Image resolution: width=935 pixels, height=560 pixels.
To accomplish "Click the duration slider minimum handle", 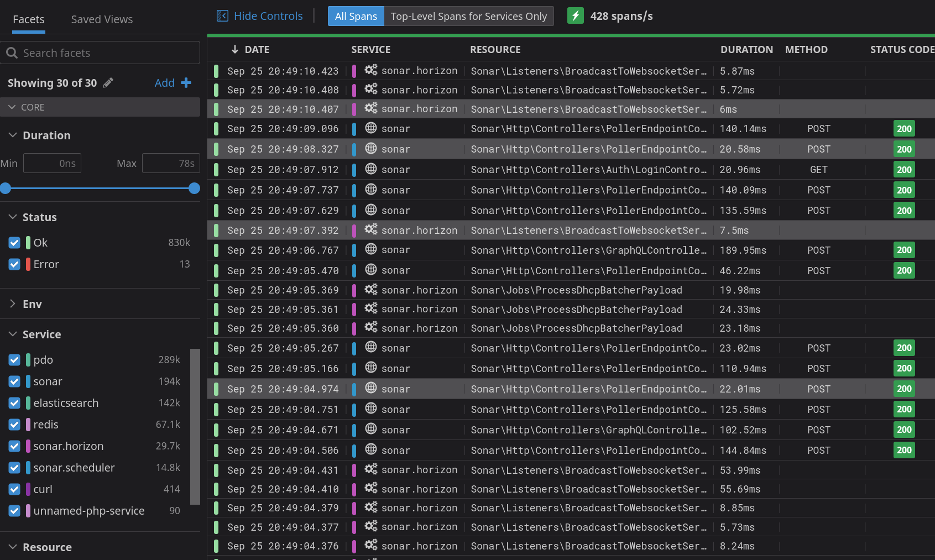I will pos(6,189).
